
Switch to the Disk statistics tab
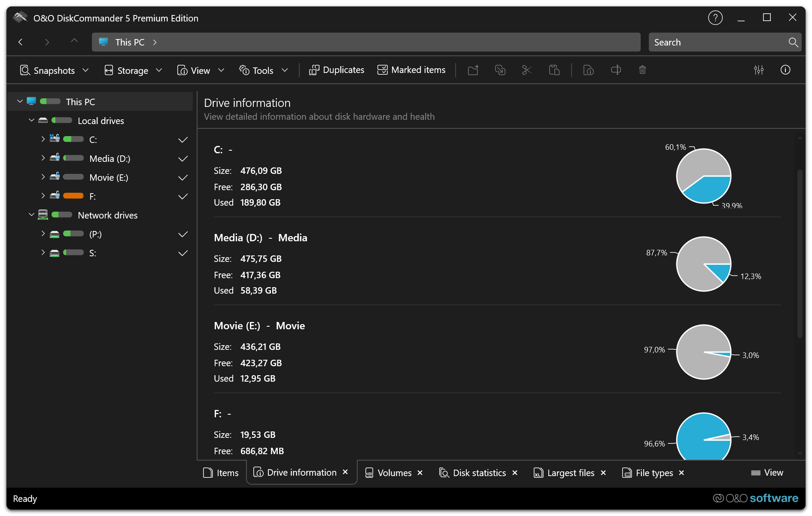click(x=479, y=473)
